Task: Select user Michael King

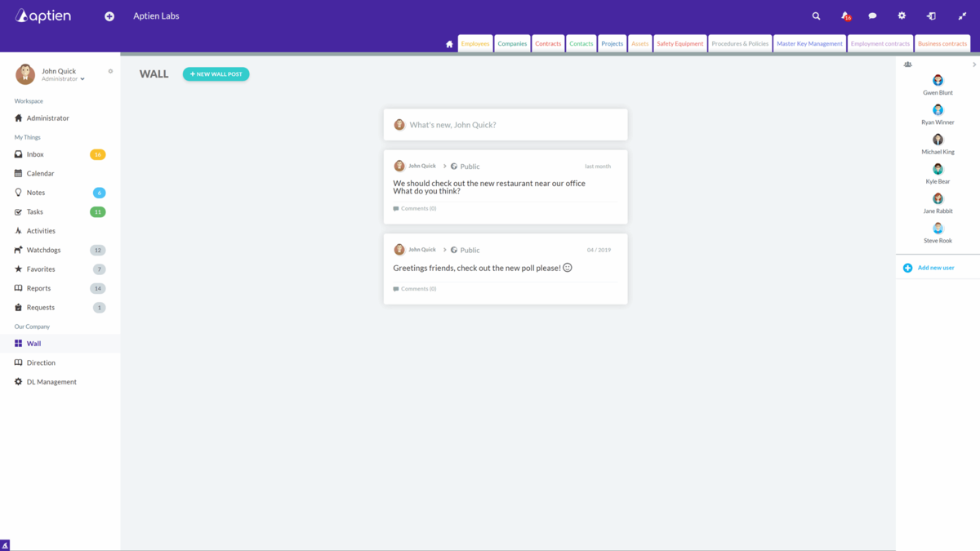Action: click(938, 144)
